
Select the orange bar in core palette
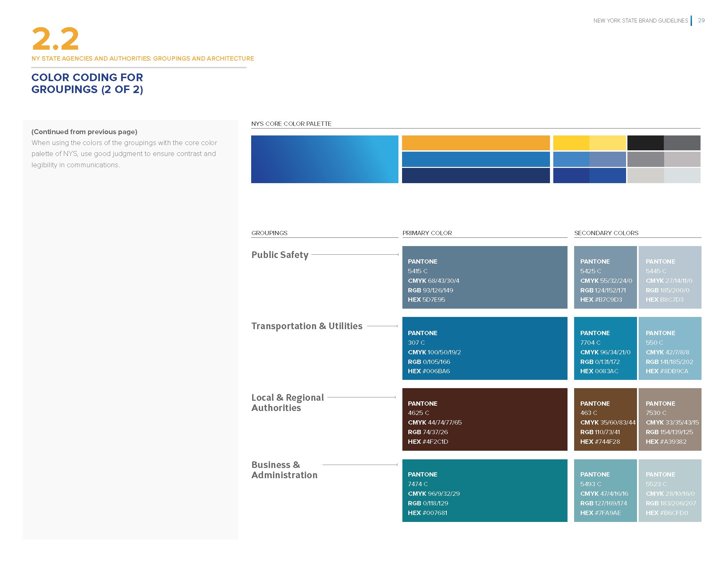pos(475,143)
